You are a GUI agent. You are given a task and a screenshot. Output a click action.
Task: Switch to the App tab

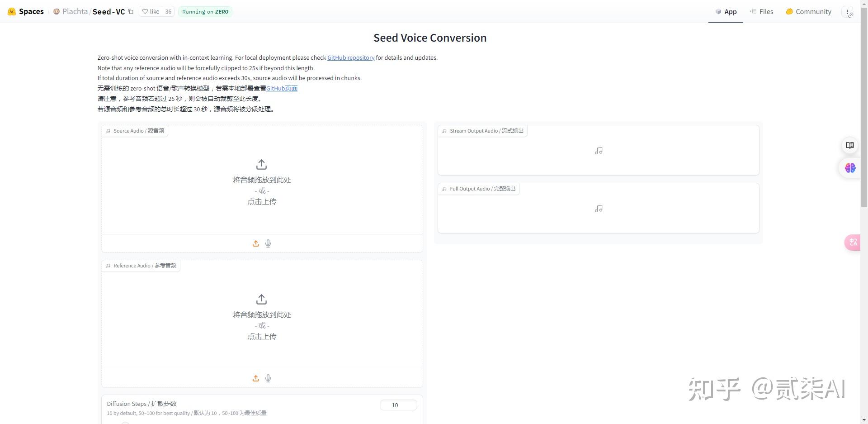[x=726, y=11]
